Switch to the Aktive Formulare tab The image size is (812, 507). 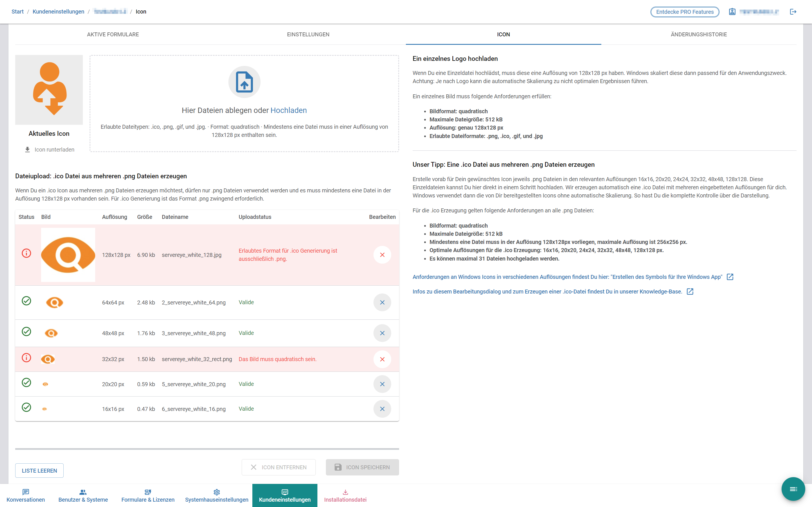[x=113, y=34]
